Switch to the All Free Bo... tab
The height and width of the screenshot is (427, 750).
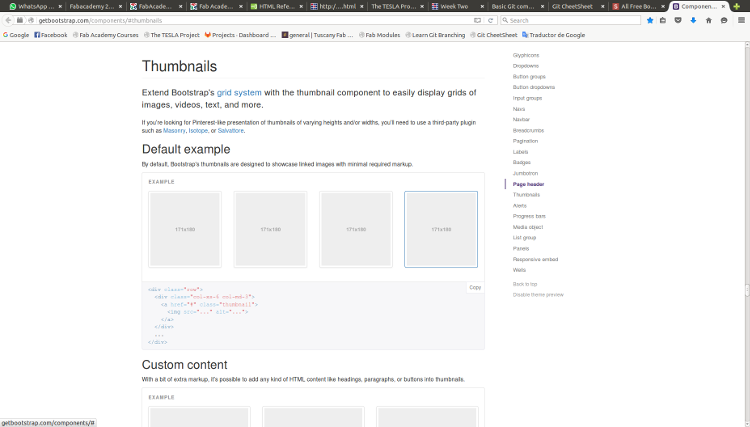(638, 7)
